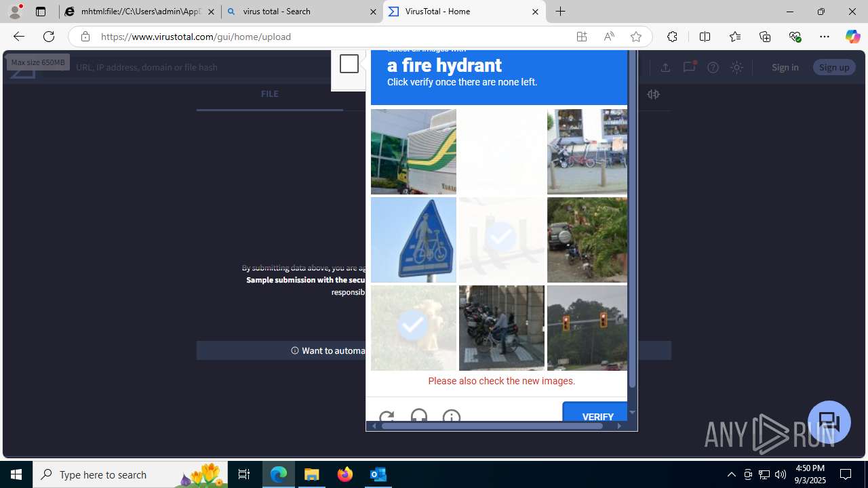
Task: Click the audio waveform icon on the tab row
Action: click(x=653, y=94)
